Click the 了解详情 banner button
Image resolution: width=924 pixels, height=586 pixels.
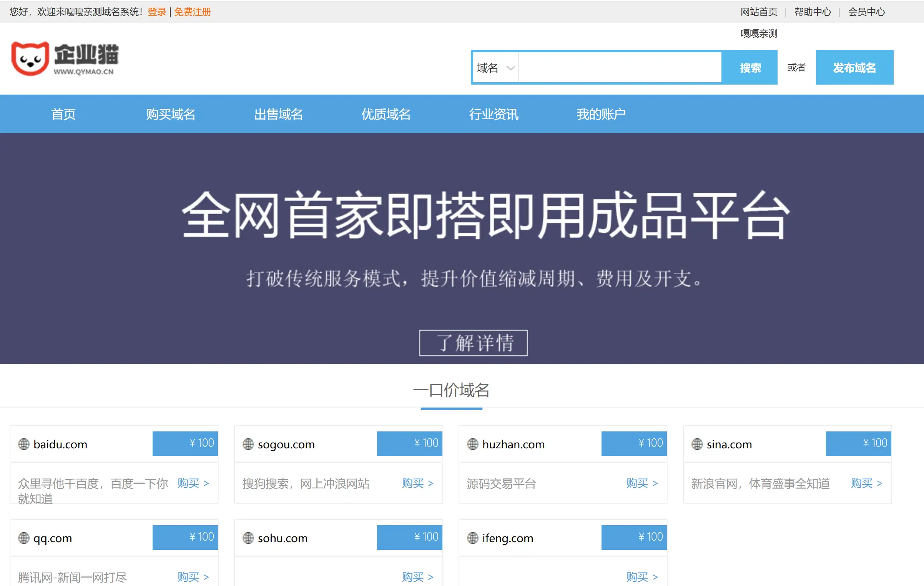coord(473,343)
